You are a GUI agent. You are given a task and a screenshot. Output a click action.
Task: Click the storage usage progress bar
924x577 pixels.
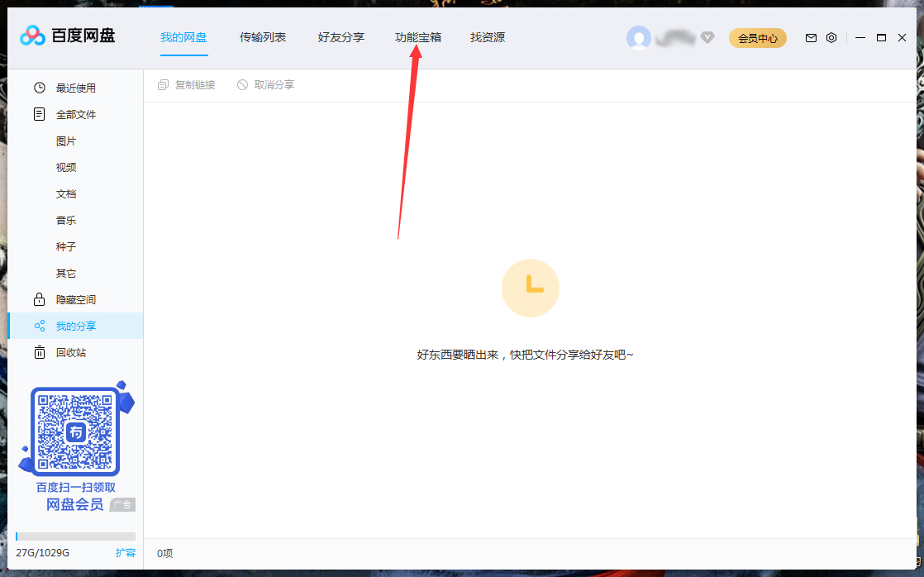pos(74,536)
